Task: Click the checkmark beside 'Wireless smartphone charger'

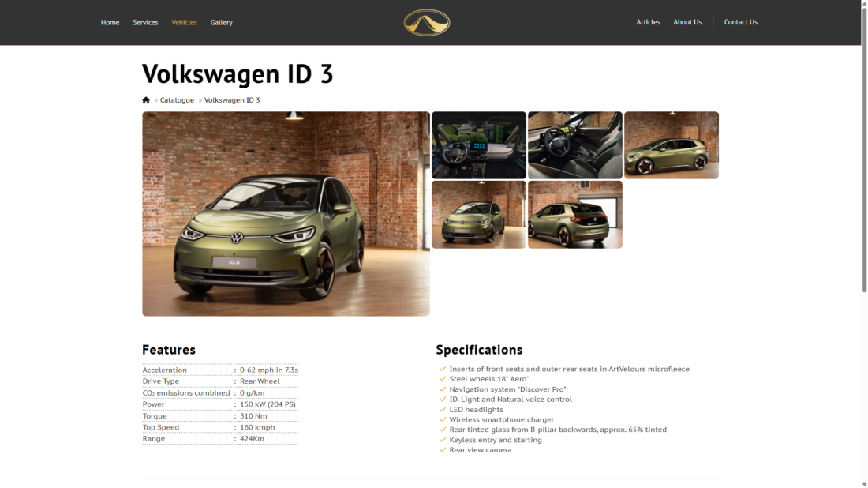Action: click(x=443, y=419)
